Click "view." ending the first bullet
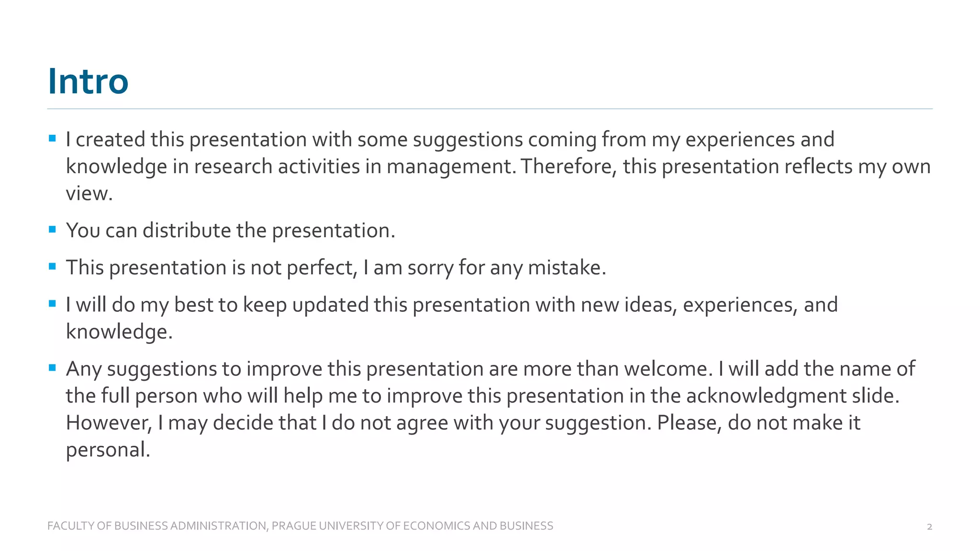The height and width of the screenshot is (551, 980). 89,194
